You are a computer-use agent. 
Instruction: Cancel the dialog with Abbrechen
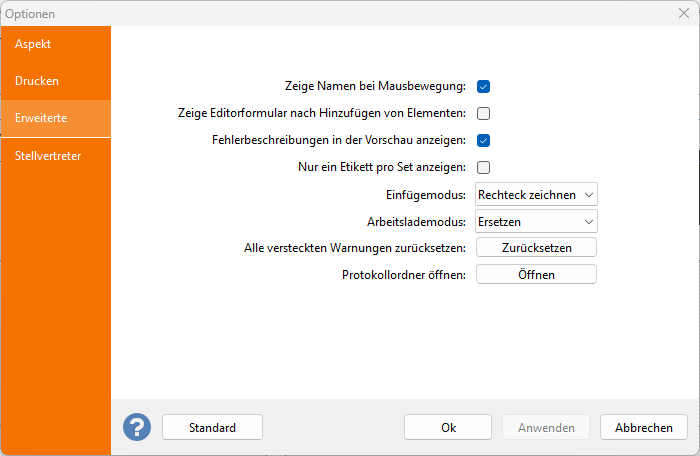point(644,427)
